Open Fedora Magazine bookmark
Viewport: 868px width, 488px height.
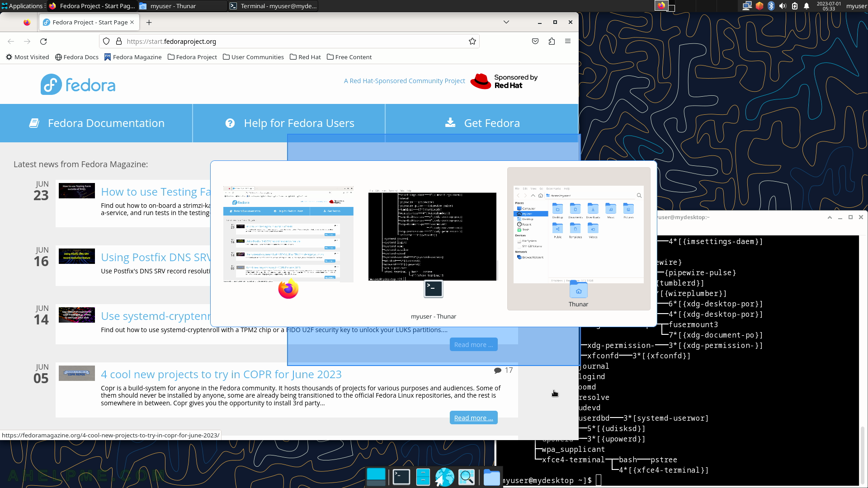[133, 57]
